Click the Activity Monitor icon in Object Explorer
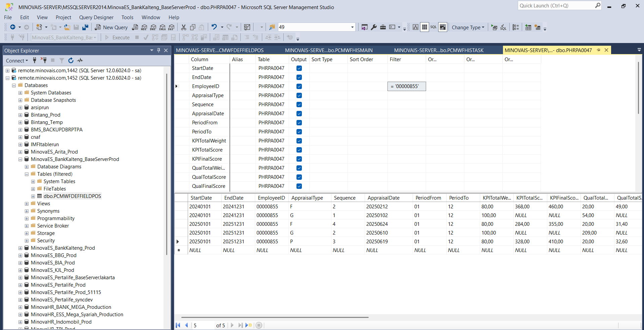 [80, 60]
